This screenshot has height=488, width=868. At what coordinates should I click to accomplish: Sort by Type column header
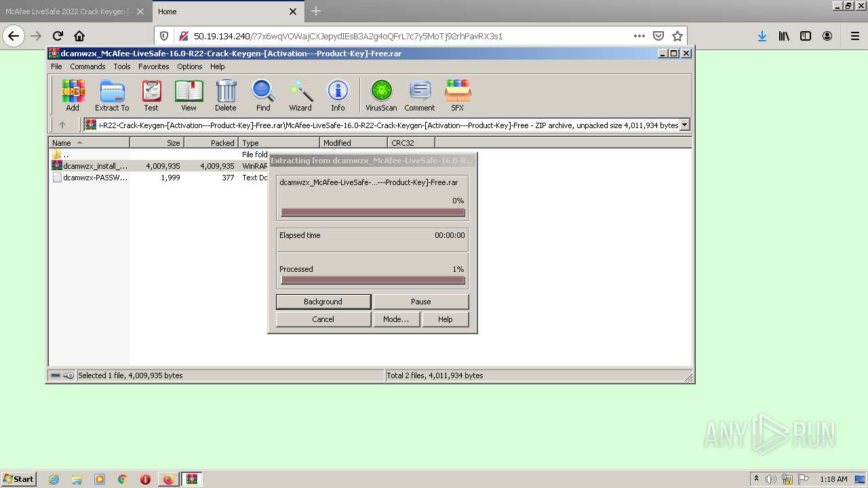coord(279,142)
